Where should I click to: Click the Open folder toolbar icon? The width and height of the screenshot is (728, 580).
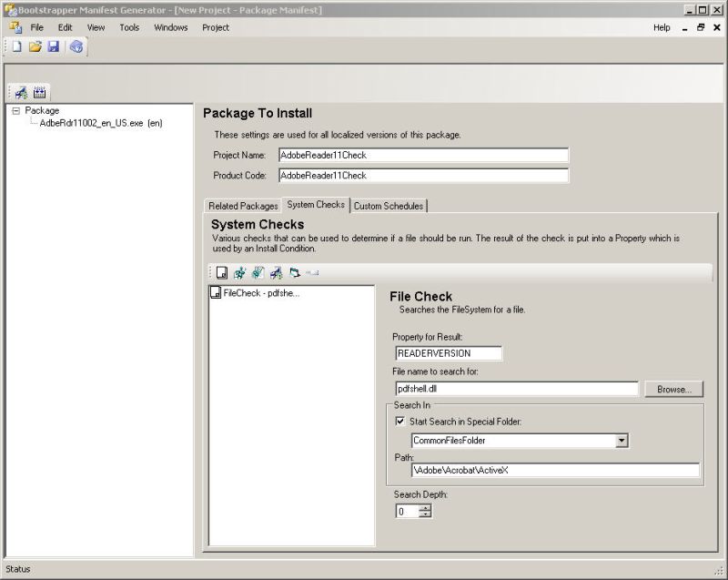click(35, 46)
